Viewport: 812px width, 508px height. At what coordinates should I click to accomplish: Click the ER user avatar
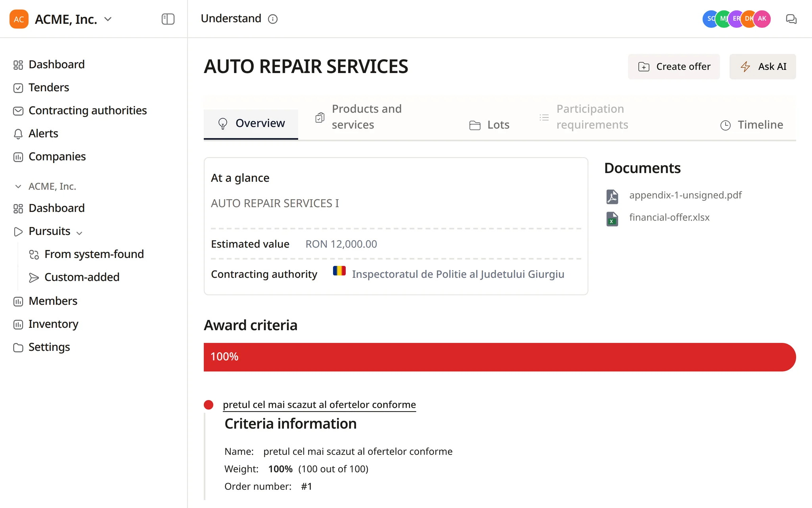click(735, 19)
